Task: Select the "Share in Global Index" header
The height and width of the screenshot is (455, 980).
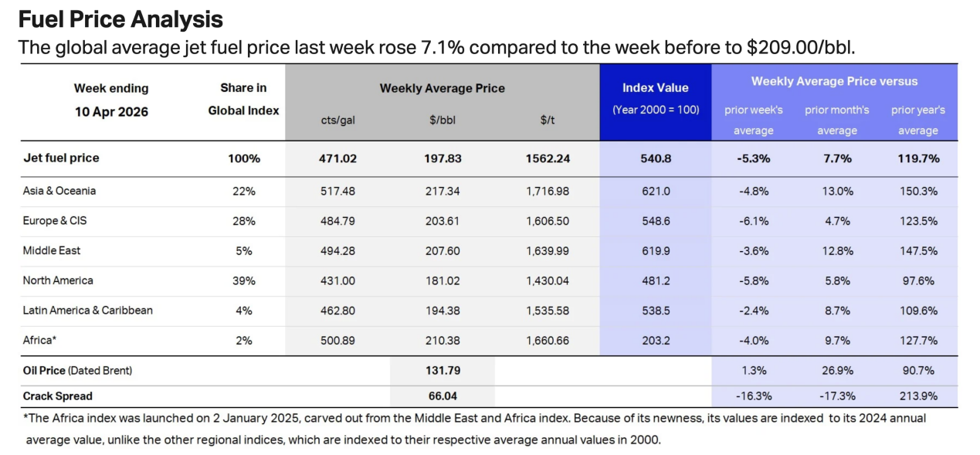Action: pyautogui.click(x=243, y=99)
